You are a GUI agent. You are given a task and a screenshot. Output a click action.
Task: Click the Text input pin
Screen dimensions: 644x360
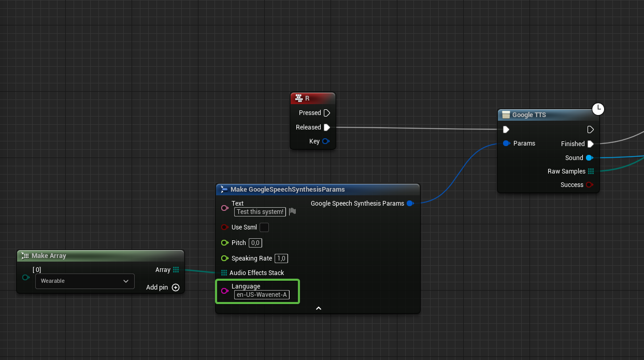coord(225,208)
